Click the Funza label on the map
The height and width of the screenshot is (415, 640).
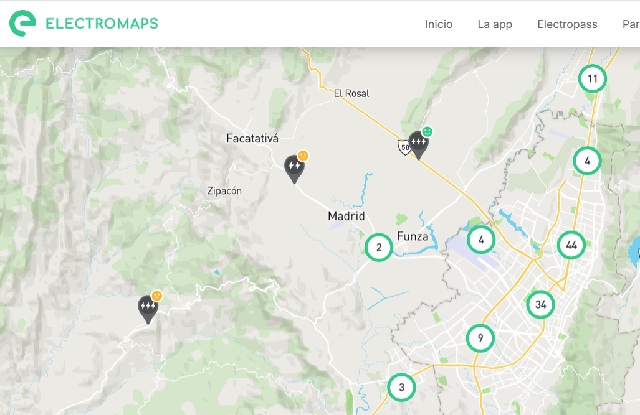[413, 237]
